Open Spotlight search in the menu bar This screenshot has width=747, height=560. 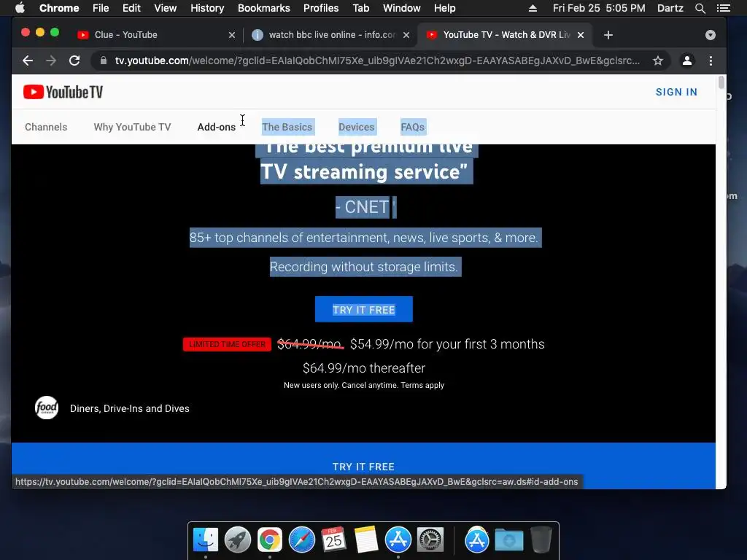(x=700, y=8)
